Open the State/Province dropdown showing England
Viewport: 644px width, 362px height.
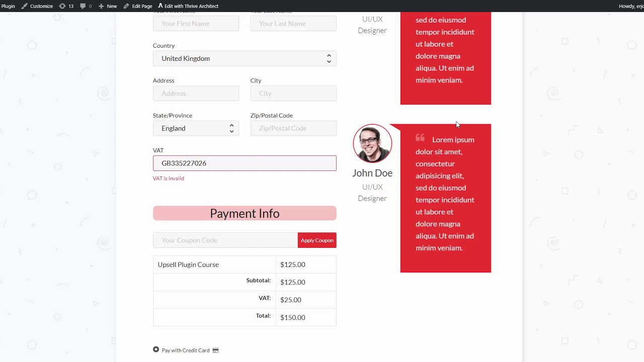(196, 128)
